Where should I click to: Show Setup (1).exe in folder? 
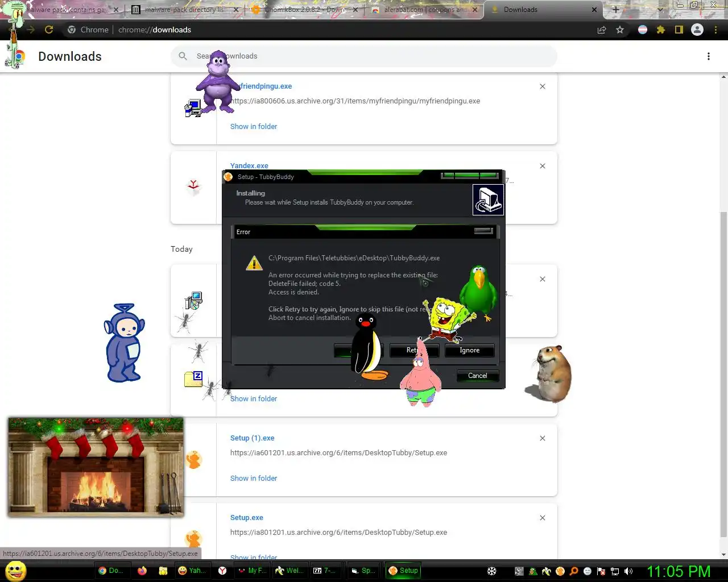(x=254, y=479)
